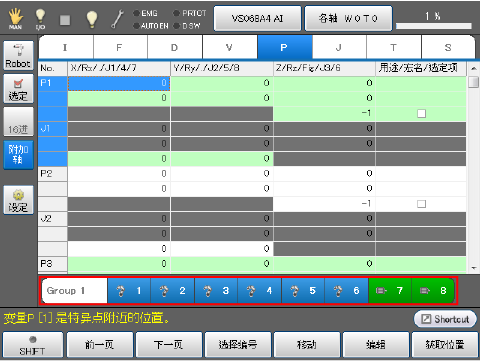Toggle the 附加轴 additional axis button

click(18, 155)
